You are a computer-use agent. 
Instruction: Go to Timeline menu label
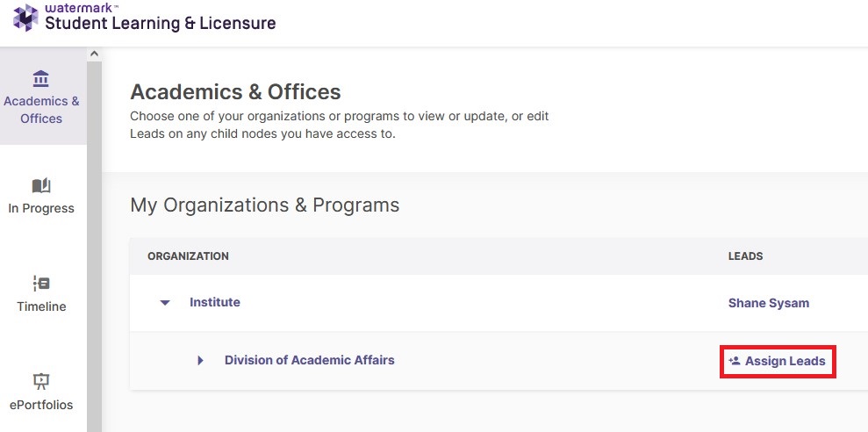(x=41, y=306)
